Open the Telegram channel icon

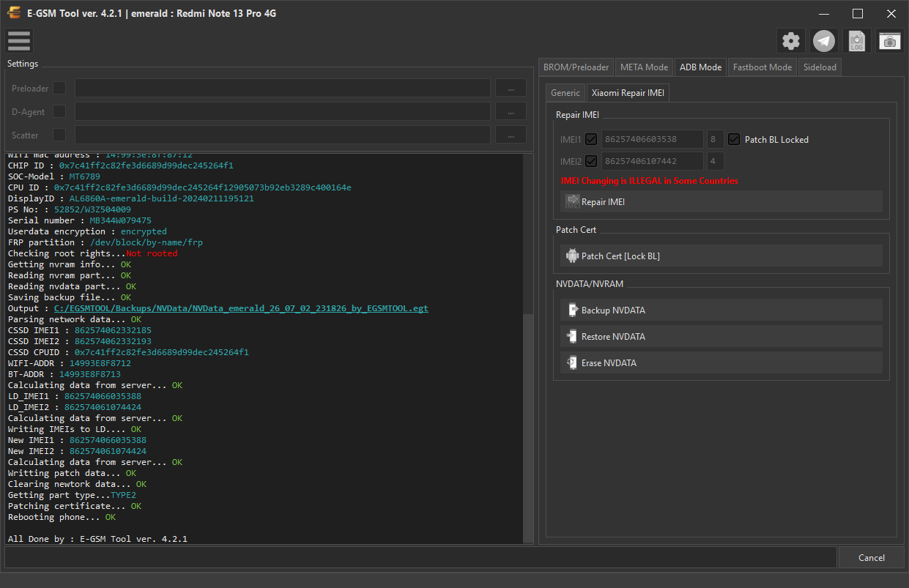click(824, 41)
